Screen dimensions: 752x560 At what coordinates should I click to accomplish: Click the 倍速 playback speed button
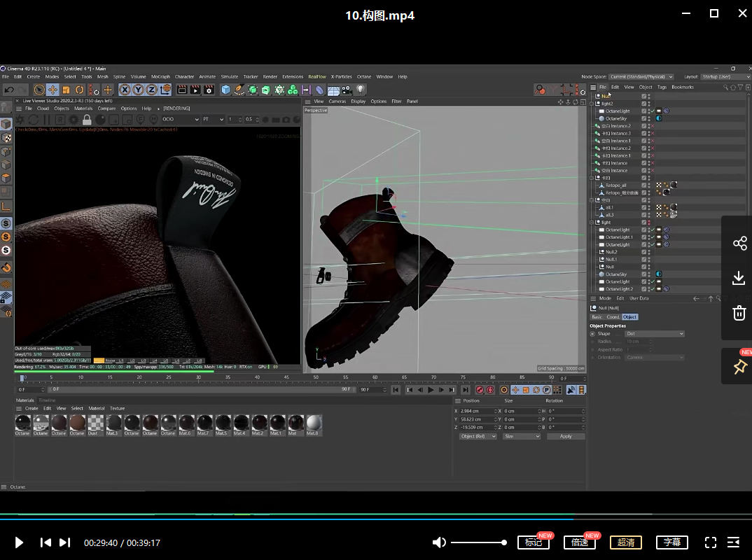pos(580,542)
